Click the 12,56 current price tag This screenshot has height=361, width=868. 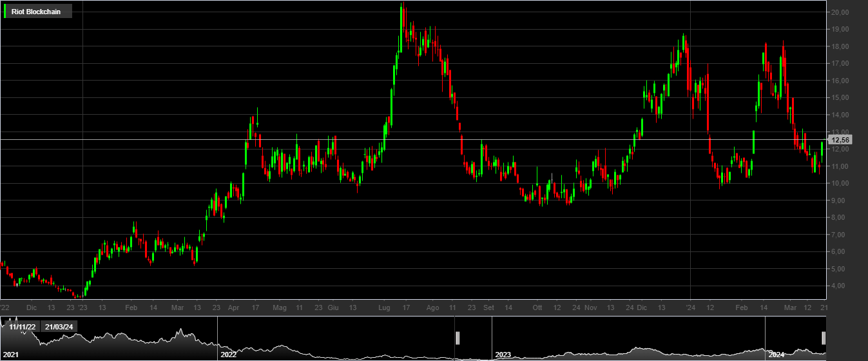pyautogui.click(x=841, y=140)
